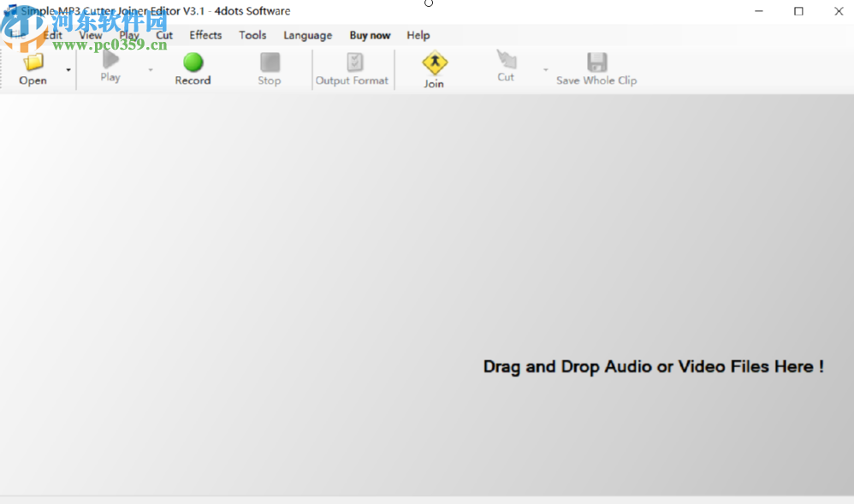Expand the Open button dropdown arrow
This screenshot has height=504, width=854.
[68, 70]
